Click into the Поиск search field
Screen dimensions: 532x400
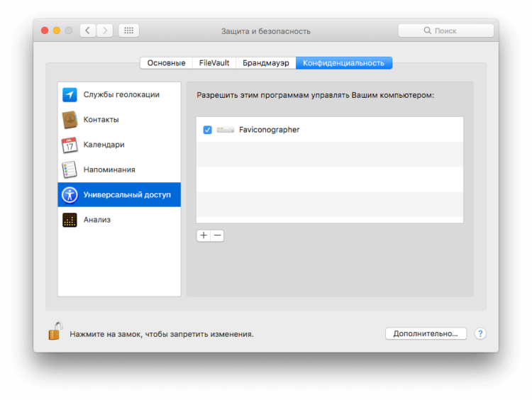pyautogui.click(x=446, y=30)
